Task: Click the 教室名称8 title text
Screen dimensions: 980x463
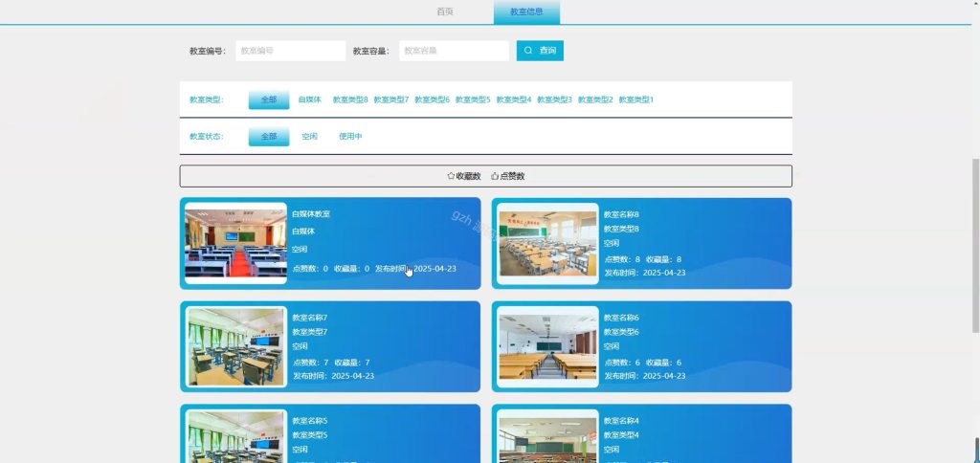Action: pos(621,214)
